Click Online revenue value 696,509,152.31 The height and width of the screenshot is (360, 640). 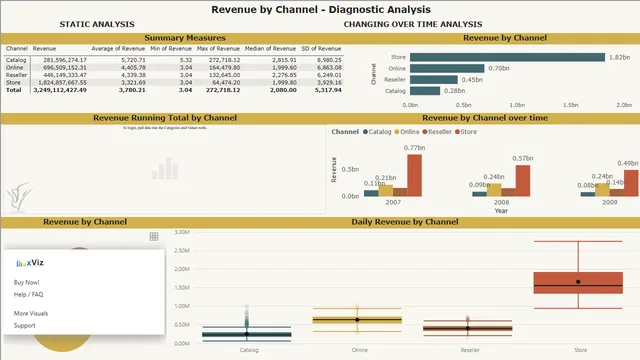click(x=65, y=67)
